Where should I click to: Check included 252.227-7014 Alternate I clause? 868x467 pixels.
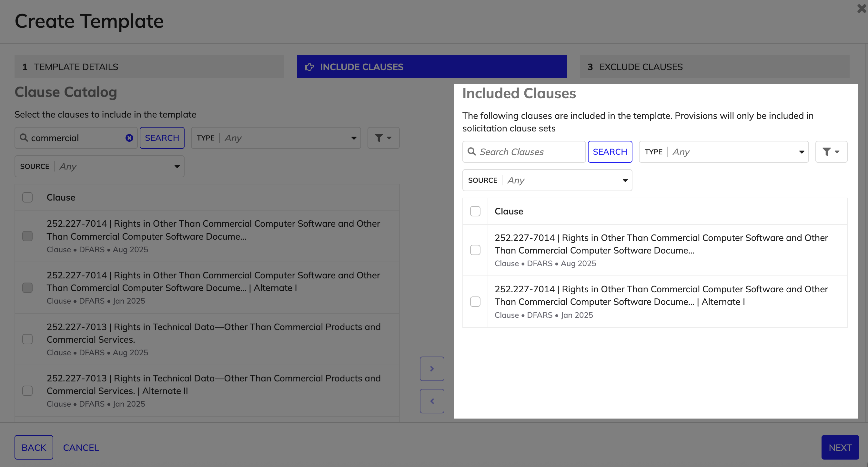point(475,302)
